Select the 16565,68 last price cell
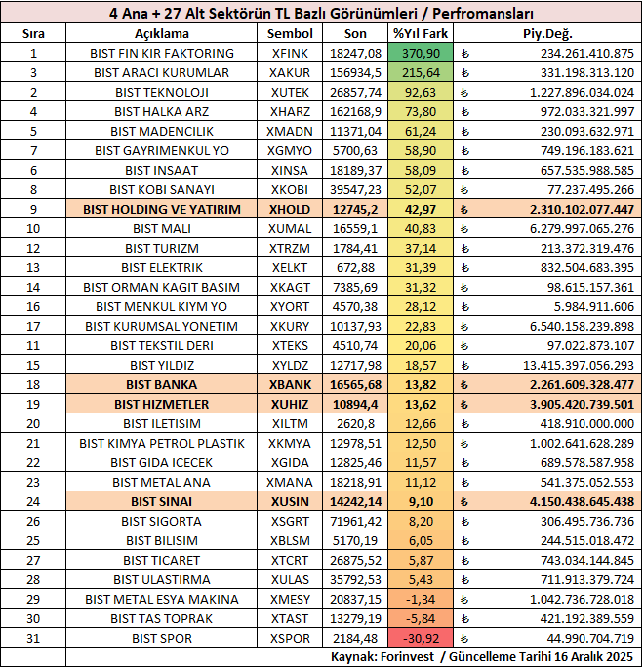644x668 pixels. click(x=355, y=384)
